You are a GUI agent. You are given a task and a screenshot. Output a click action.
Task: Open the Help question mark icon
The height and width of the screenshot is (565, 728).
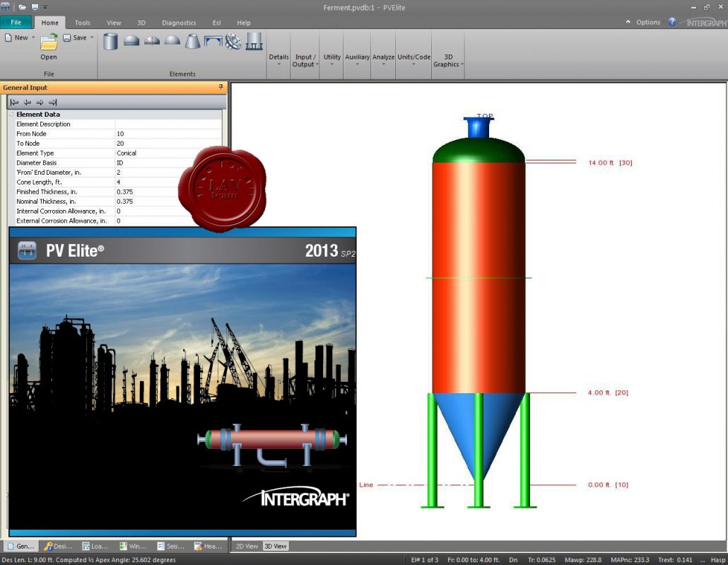tap(672, 22)
